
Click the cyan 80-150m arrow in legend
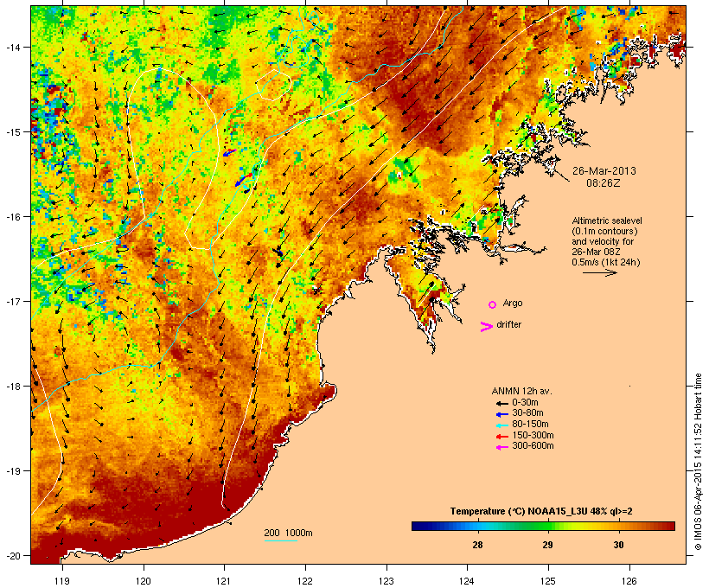[501, 425]
